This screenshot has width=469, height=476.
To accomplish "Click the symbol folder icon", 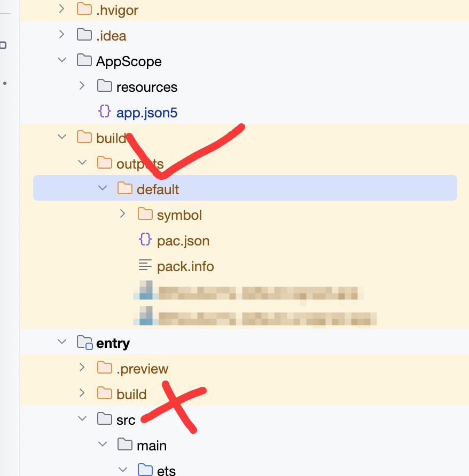I will coord(145,215).
